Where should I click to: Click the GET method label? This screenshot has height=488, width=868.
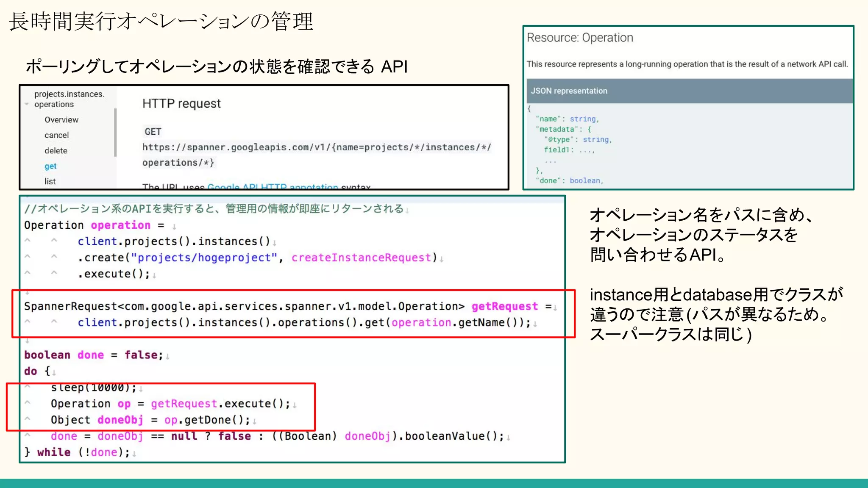[153, 132]
